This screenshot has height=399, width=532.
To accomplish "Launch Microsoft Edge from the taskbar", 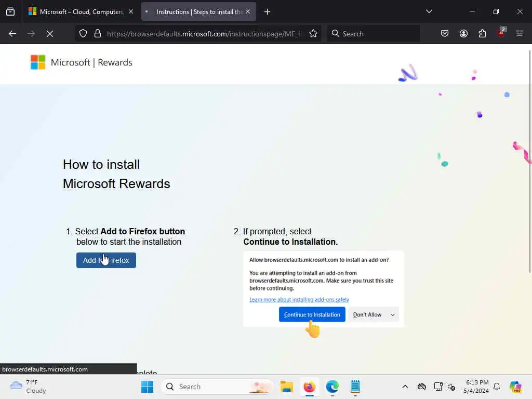I will (332, 387).
